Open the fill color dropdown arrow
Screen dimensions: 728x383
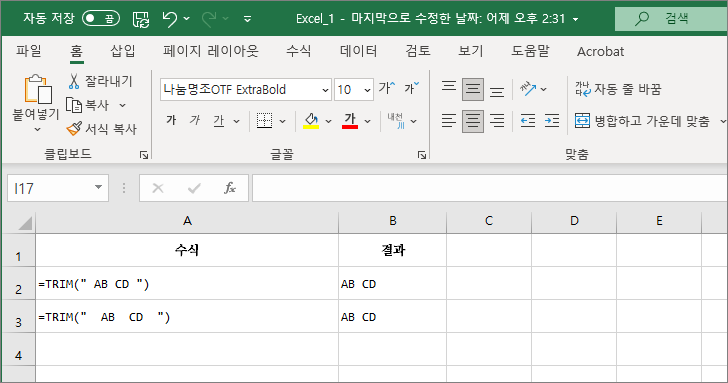[328, 122]
